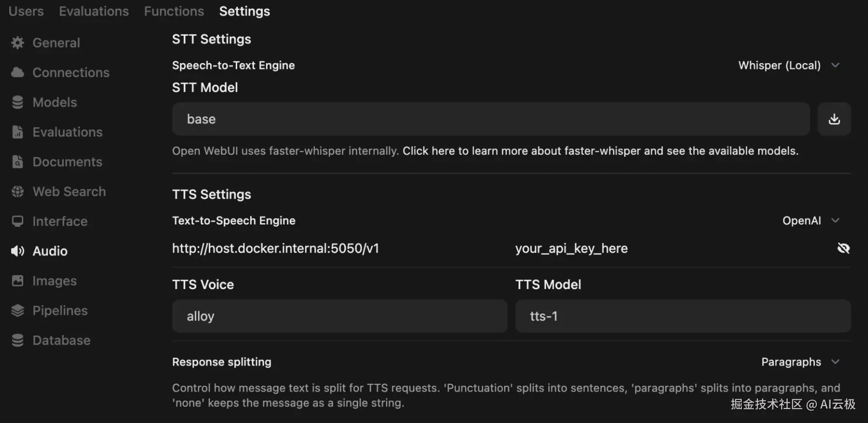Image resolution: width=868 pixels, height=423 pixels.
Task: Switch to the Functions tab
Action: [x=174, y=11]
